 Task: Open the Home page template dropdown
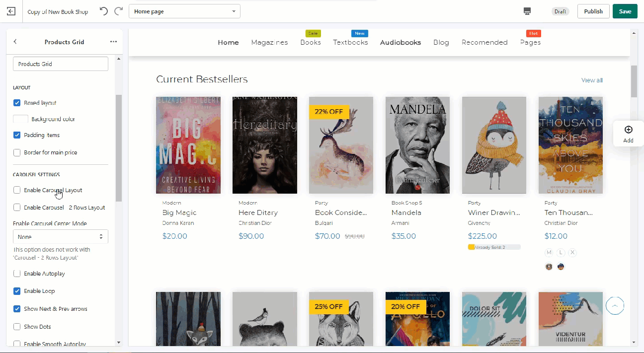coord(184,11)
